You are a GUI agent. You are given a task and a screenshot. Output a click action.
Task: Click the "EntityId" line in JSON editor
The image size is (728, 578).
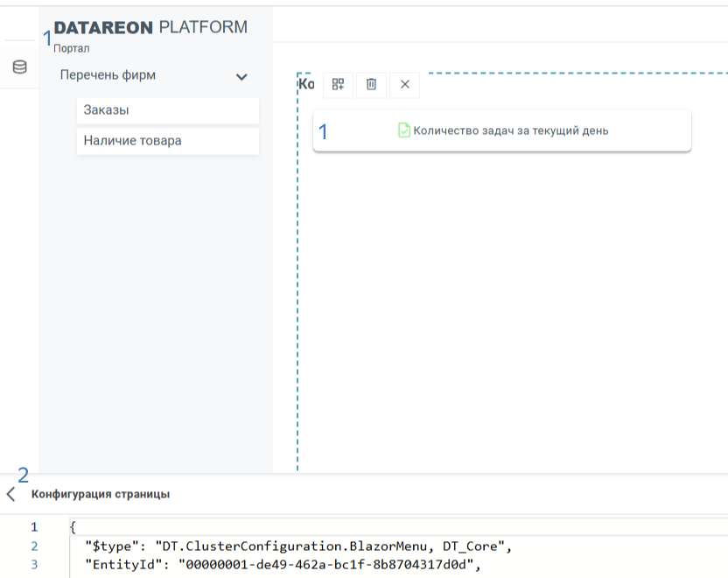pos(283,564)
